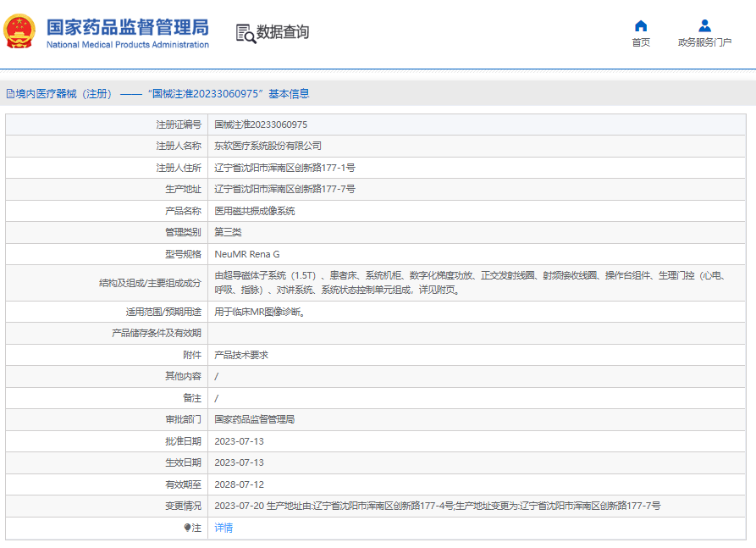The image size is (756, 548).
Task: Click the national emblem logo
Action: 19,31
